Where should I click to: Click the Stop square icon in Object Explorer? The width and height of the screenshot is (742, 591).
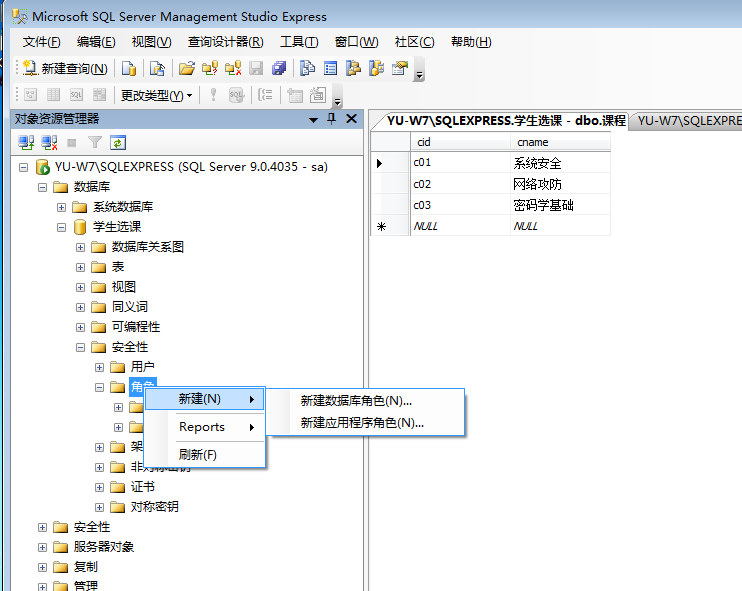72,142
